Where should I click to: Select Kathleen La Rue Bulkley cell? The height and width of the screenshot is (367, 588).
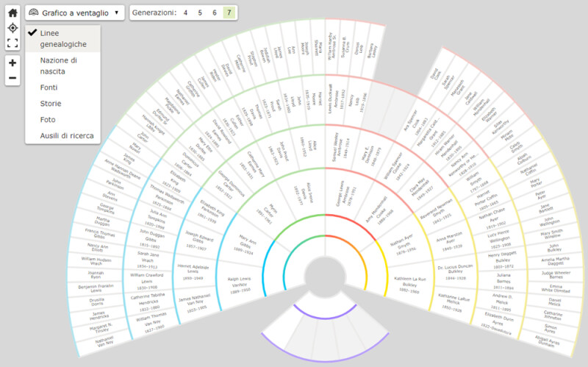click(x=410, y=285)
